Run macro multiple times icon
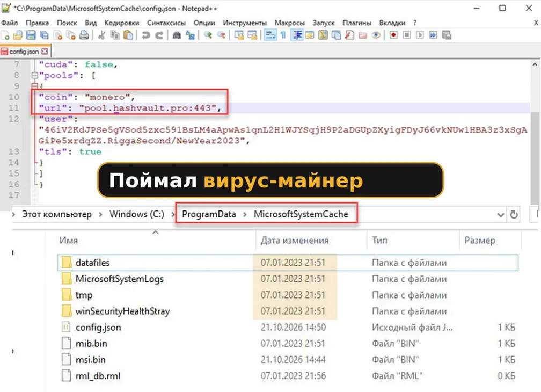The width and height of the screenshot is (541, 392). point(433,35)
